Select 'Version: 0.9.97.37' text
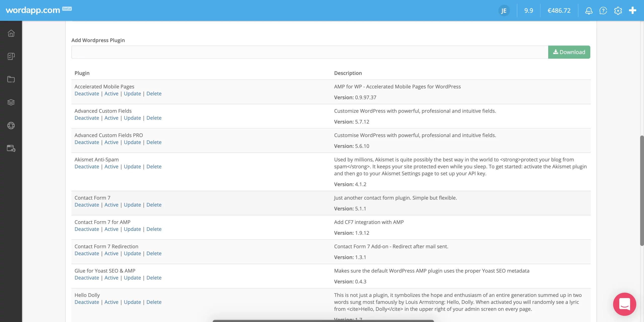The height and width of the screenshot is (322, 644). (x=355, y=98)
